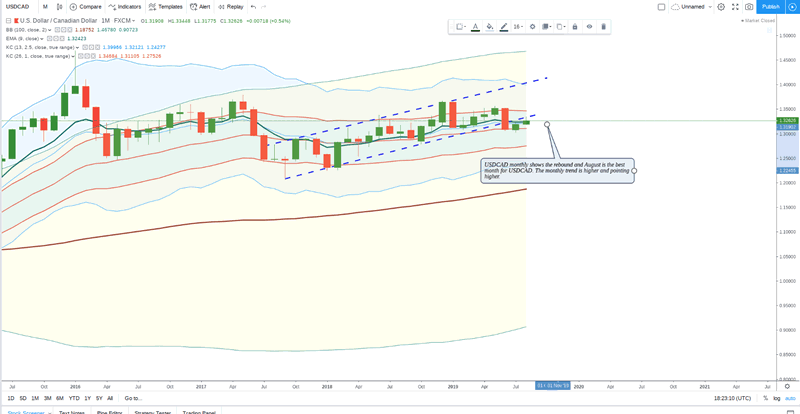
Task: Start bar Replay mode
Action: (x=231, y=6)
